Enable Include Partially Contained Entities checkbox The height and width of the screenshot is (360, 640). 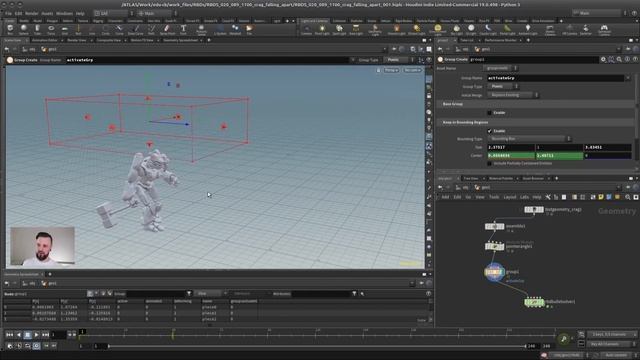(x=489, y=163)
